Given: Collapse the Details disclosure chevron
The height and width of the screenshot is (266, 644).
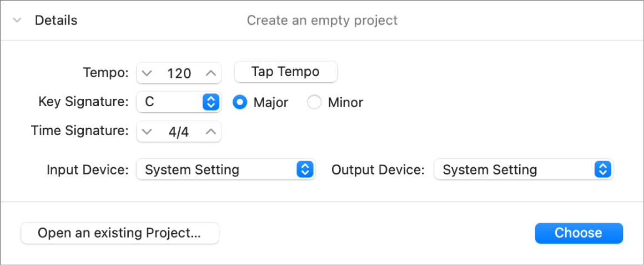Looking at the screenshot, I should pyautogui.click(x=18, y=21).
